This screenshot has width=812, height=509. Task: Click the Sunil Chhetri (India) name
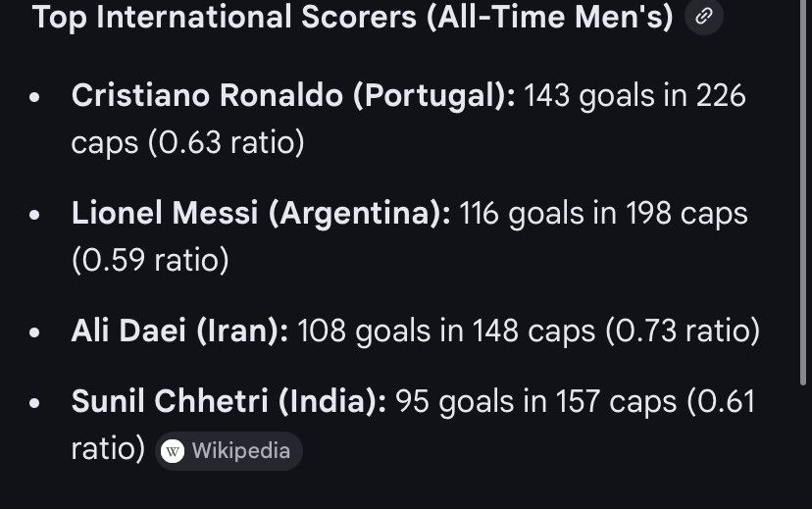click(x=228, y=402)
